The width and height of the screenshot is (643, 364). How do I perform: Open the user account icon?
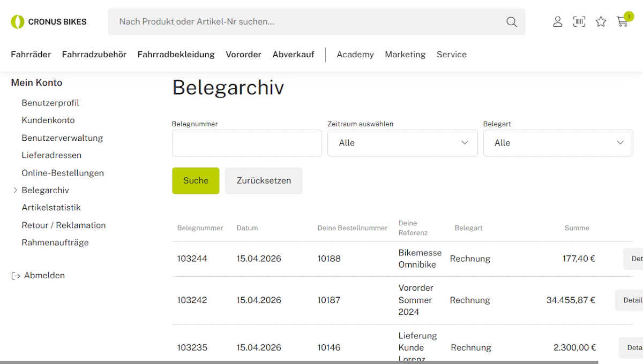point(558,21)
